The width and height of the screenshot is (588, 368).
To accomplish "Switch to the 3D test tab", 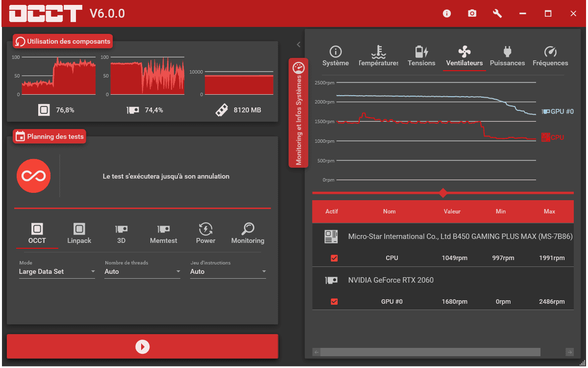I will (122, 234).
